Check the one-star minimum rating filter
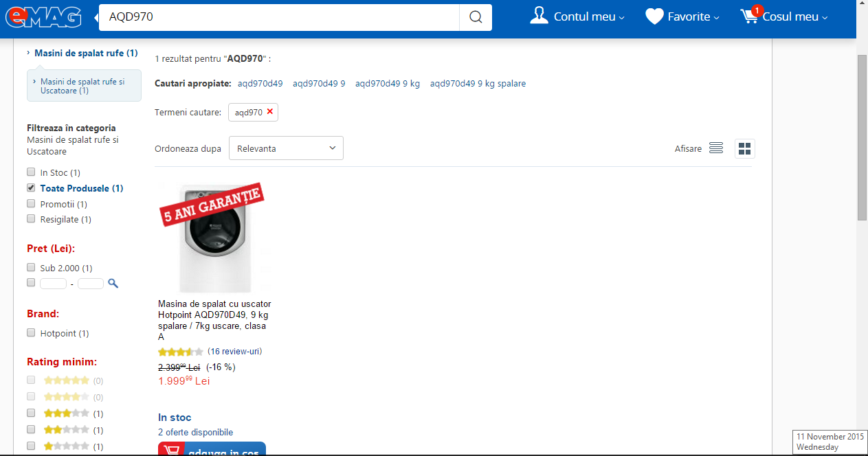868x456 pixels. click(31, 446)
